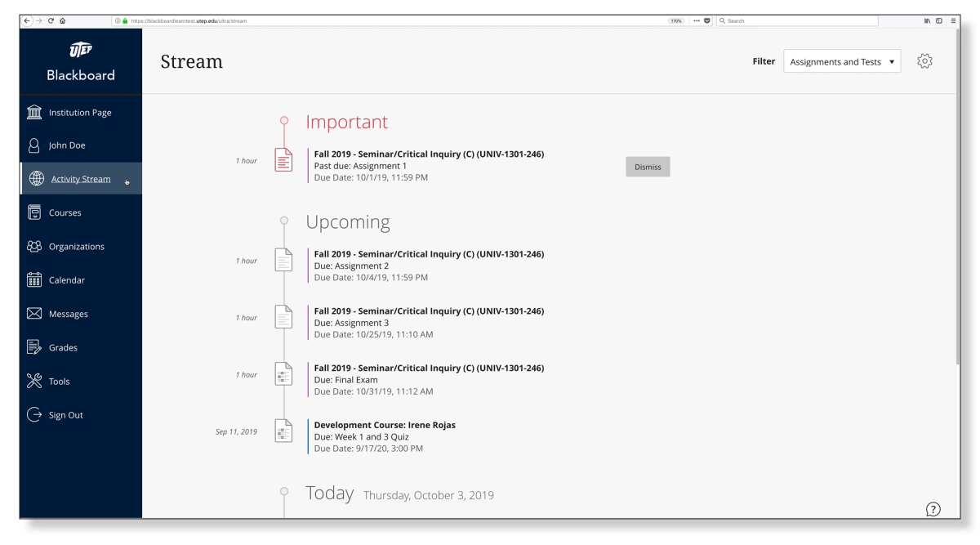Click the browser reload icon
Viewport: 980px width, 545px height.
tap(52, 20)
